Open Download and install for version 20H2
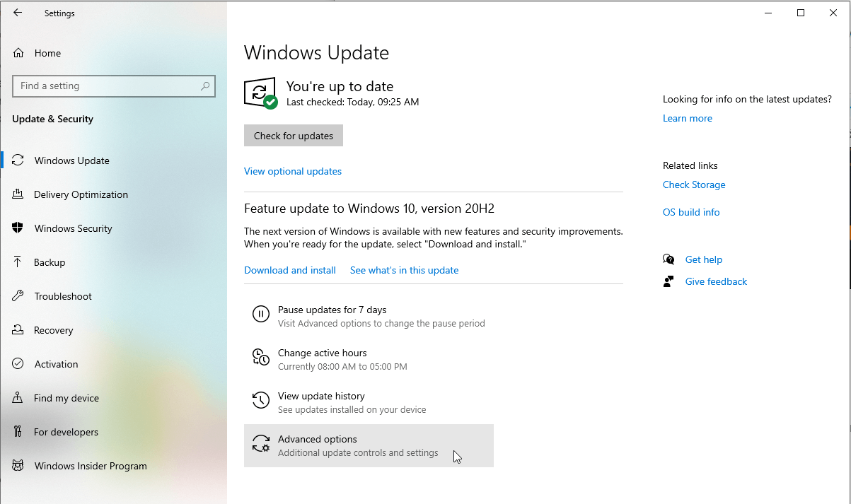This screenshot has height=504, width=851. coord(289,269)
